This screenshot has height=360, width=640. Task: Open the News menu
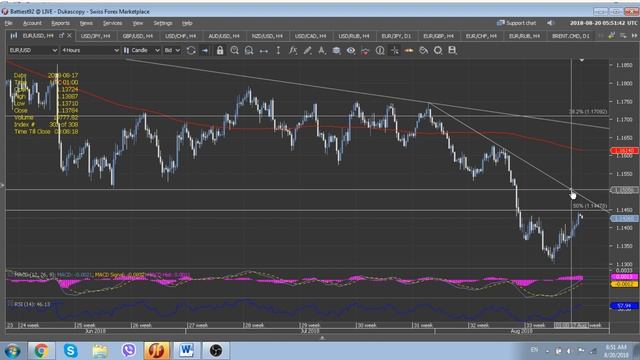[86, 23]
